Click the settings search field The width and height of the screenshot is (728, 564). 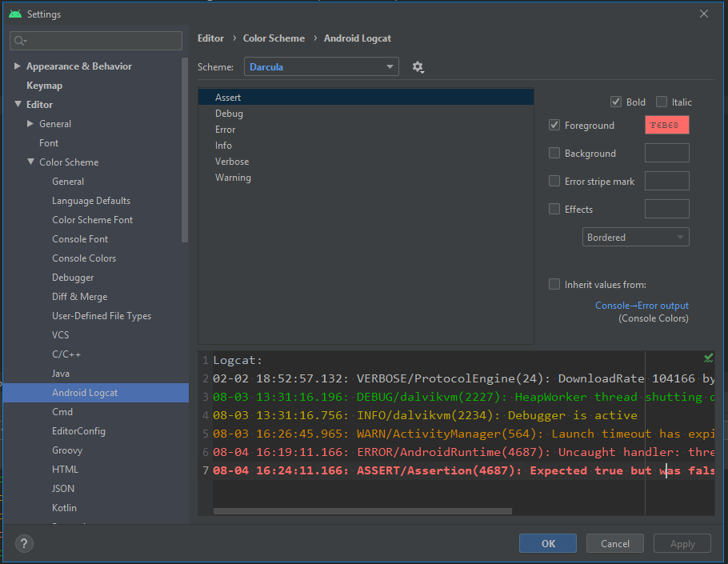pos(96,41)
